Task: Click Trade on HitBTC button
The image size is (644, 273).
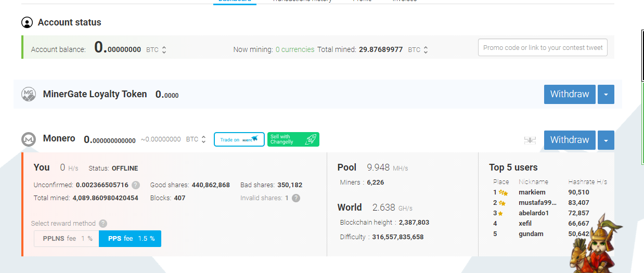Action: 239,139
